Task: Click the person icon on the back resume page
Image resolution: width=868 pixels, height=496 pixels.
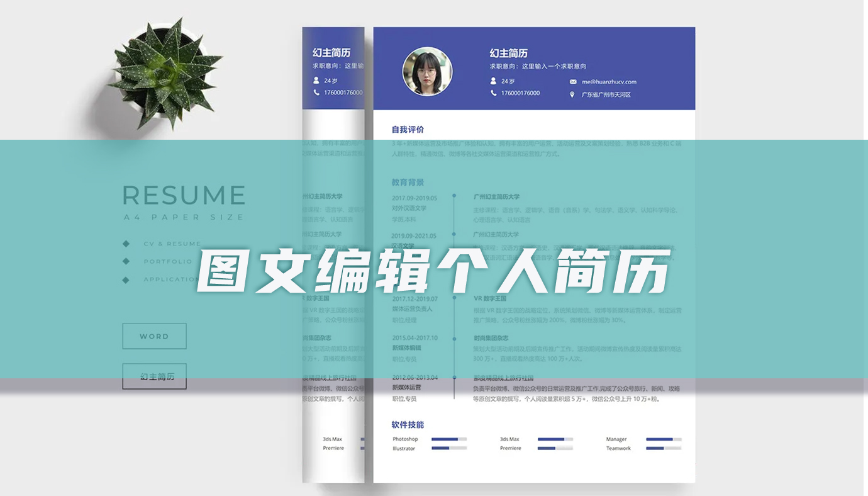Action: pyautogui.click(x=316, y=81)
